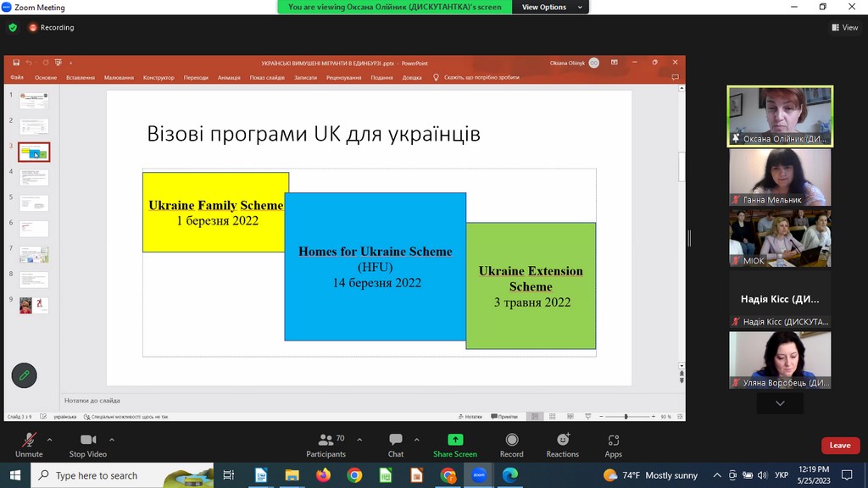Click the green Share Screen icon
The image size is (868, 488).
455,440
